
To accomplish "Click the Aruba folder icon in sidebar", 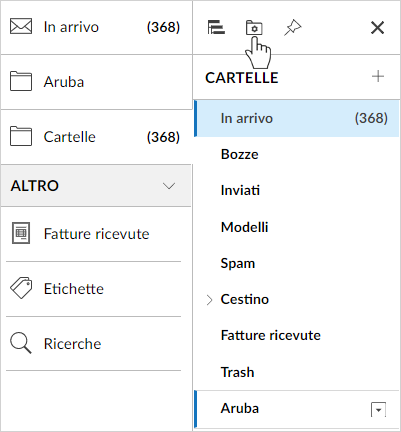I will (x=21, y=81).
